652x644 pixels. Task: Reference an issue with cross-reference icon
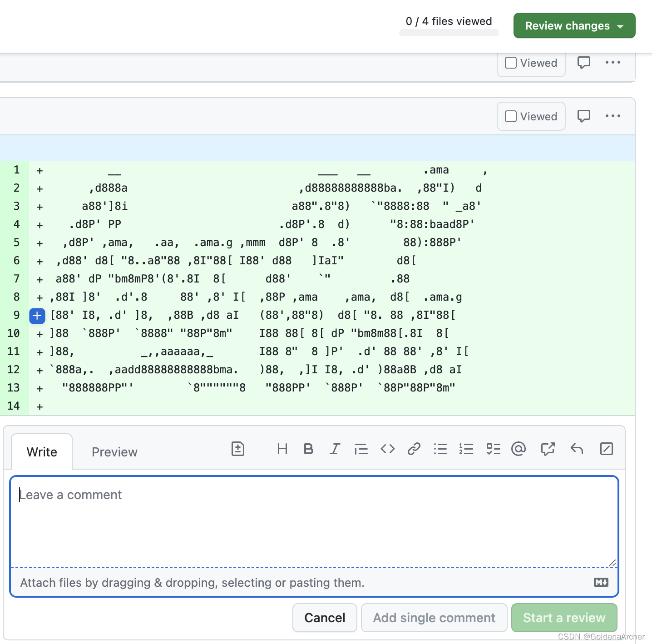[x=548, y=449]
